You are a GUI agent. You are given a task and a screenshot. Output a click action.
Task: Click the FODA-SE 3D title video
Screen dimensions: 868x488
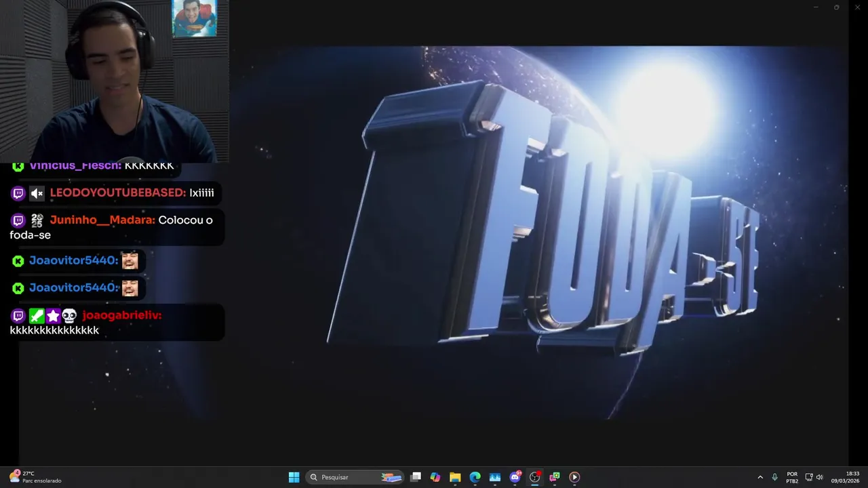tap(542, 232)
